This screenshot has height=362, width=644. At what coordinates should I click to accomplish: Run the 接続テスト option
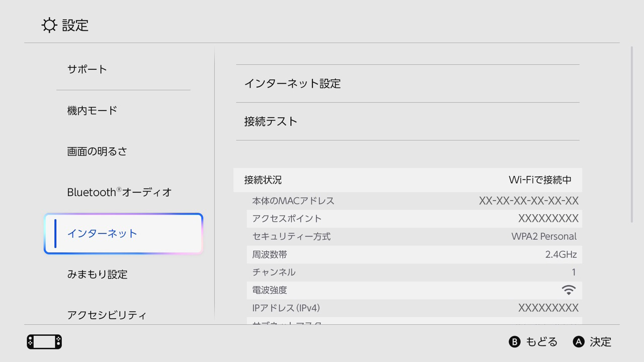[408, 121]
